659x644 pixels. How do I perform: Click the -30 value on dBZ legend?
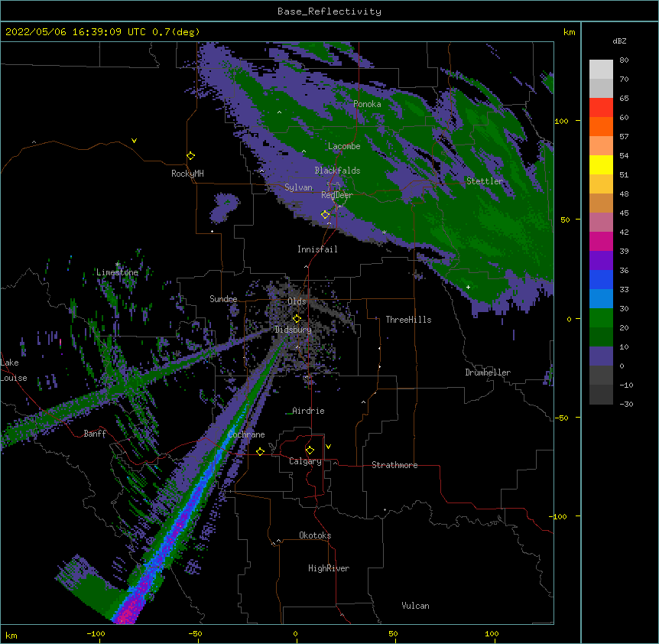(626, 405)
